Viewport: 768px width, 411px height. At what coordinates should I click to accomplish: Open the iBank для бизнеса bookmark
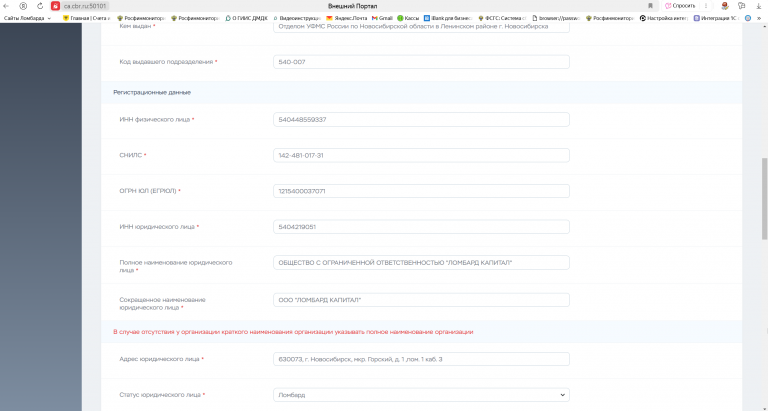pos(448,18)
